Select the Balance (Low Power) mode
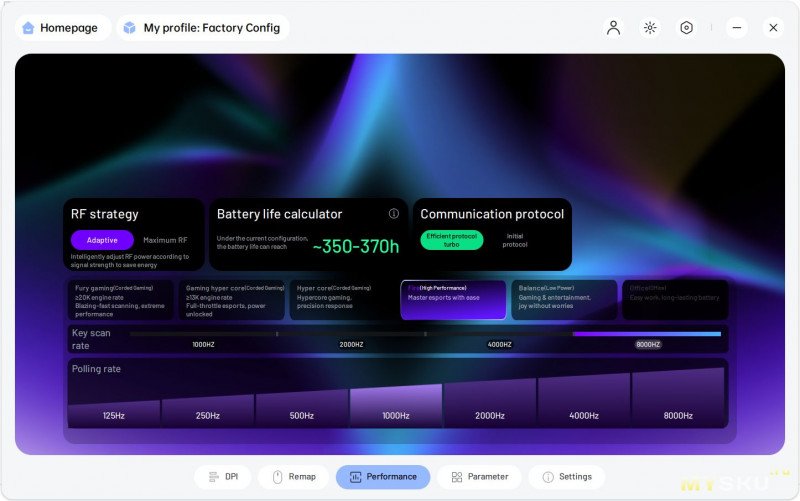 (x=564, y=299)
